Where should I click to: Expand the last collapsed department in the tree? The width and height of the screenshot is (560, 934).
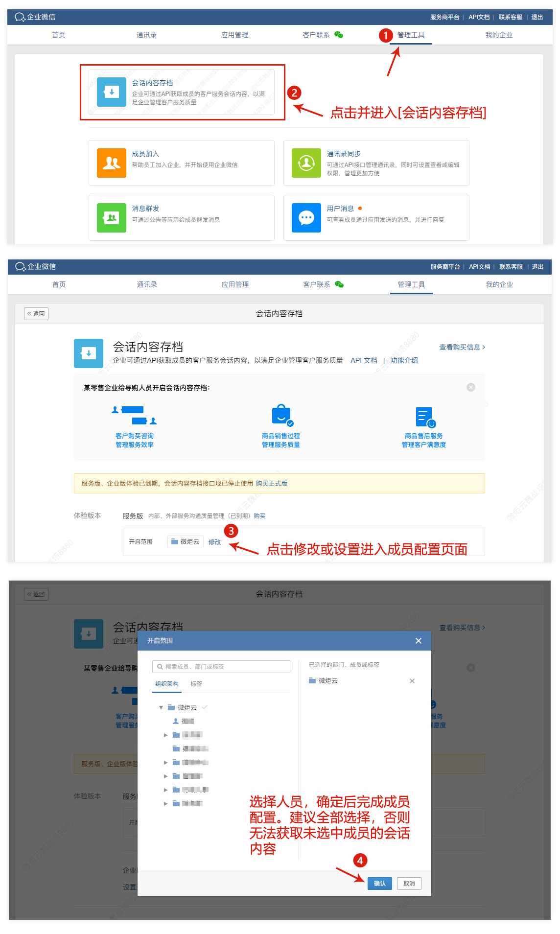point(166,803)
